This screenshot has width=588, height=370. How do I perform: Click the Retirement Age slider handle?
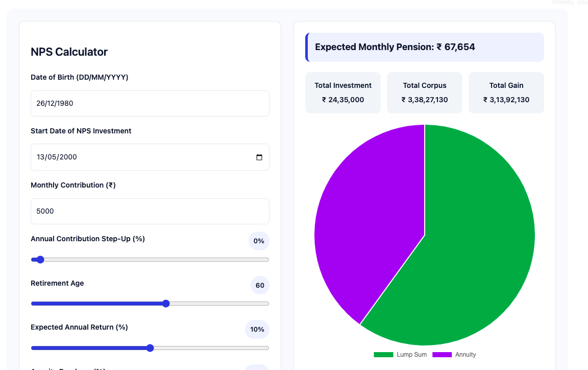point(166,304)
